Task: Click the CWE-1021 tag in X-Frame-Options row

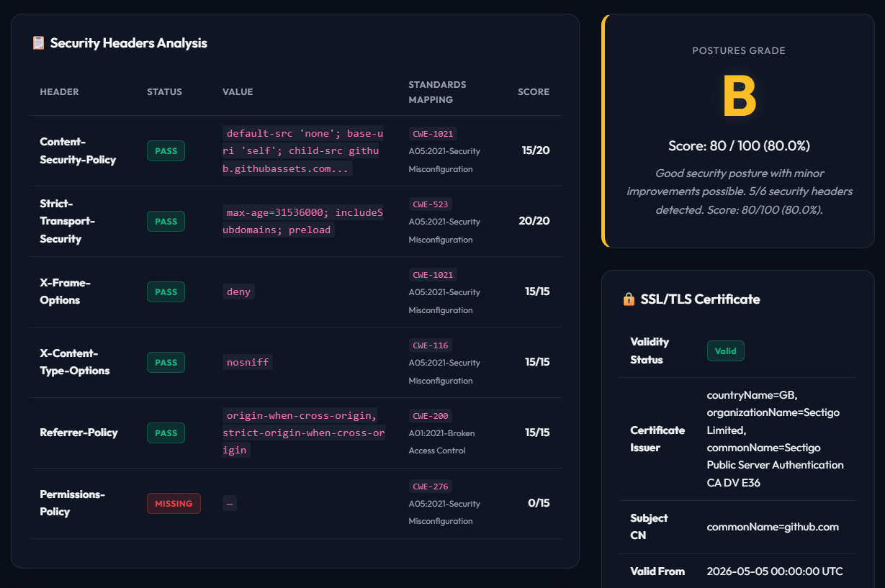Action: click(433, 275)
